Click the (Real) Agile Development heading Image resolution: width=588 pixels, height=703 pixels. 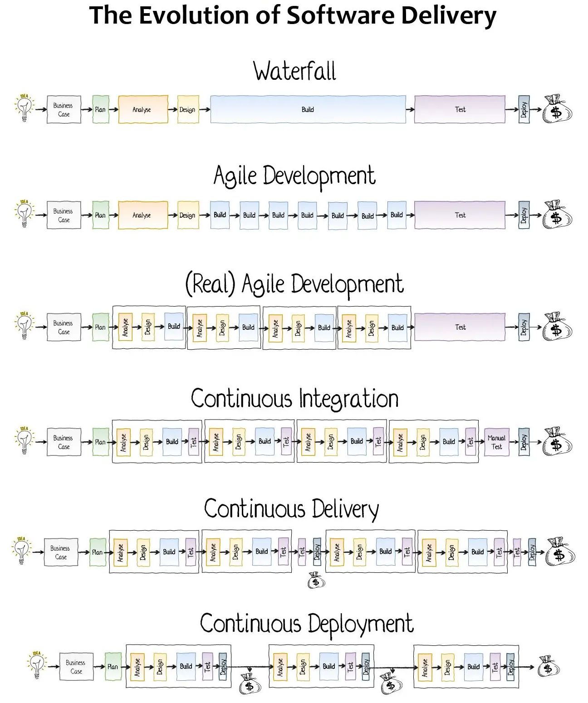pos(294,285)
